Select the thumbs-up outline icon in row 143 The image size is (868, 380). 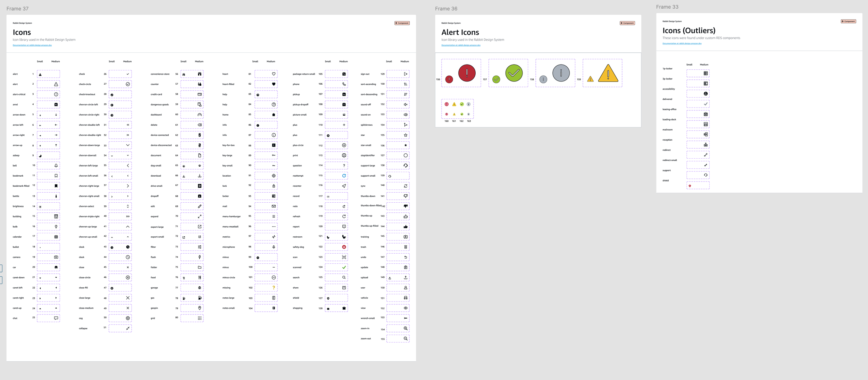(406, 217)
